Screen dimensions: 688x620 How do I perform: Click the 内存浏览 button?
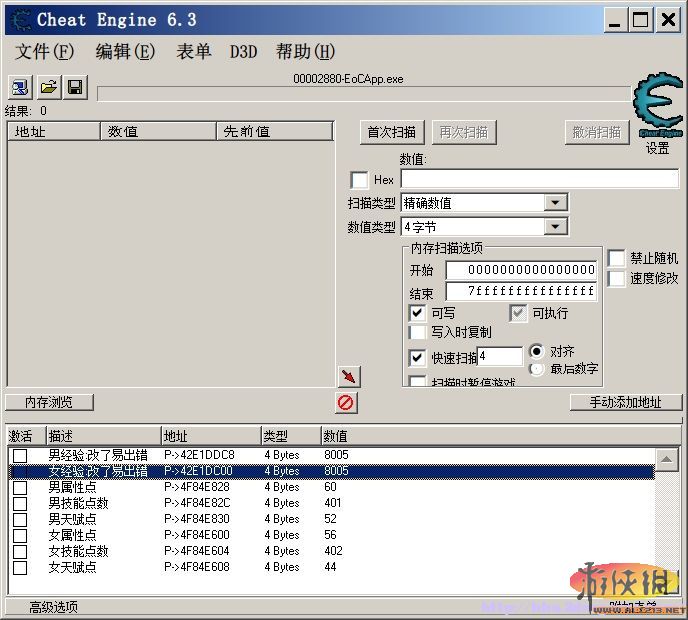(x=49, y=402)
